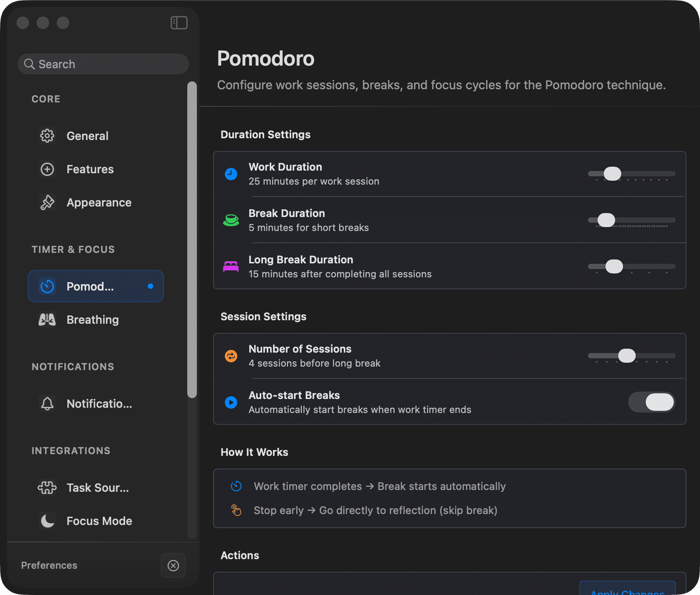
Task: Click the 'INTEGRATIONS' sidebar header
Action: [x=71, y=451]
